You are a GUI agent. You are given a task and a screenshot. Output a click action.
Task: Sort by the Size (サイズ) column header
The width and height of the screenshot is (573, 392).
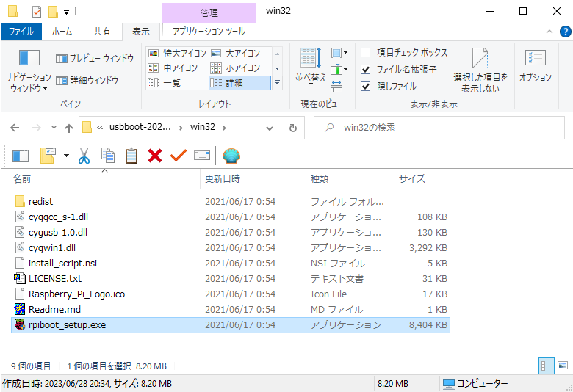coord(424,179)
